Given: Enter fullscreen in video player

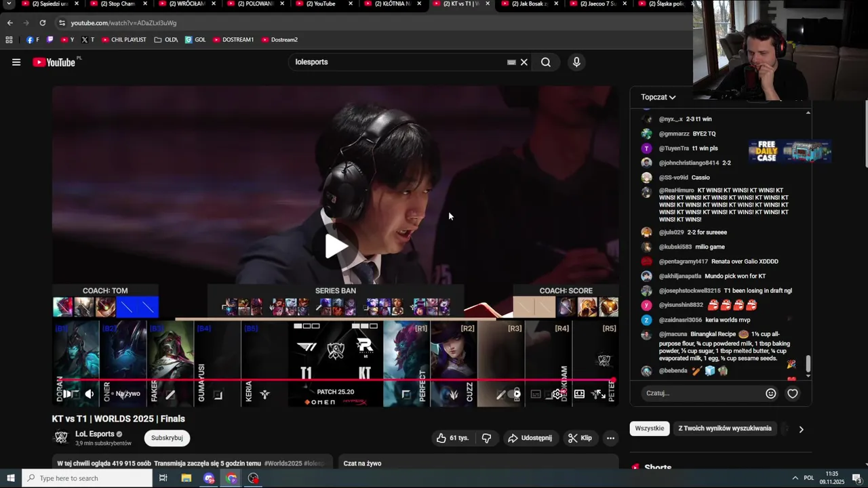Looking at the screenshot, I should point(601,394).
